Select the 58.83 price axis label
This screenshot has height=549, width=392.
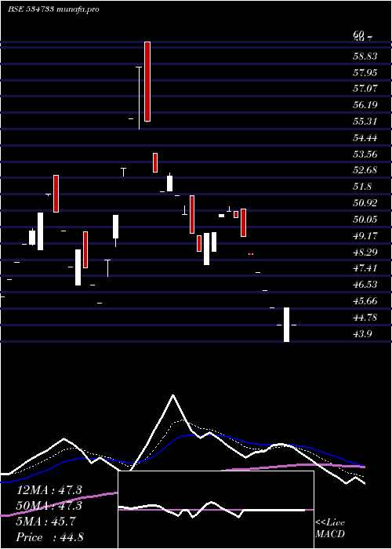365,56
